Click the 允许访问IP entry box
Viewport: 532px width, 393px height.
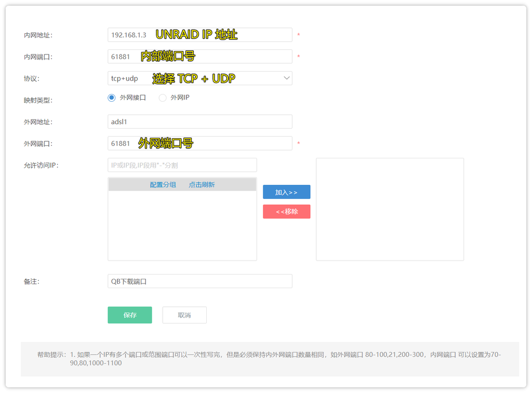pyautogui.click(x=182, y=165)
